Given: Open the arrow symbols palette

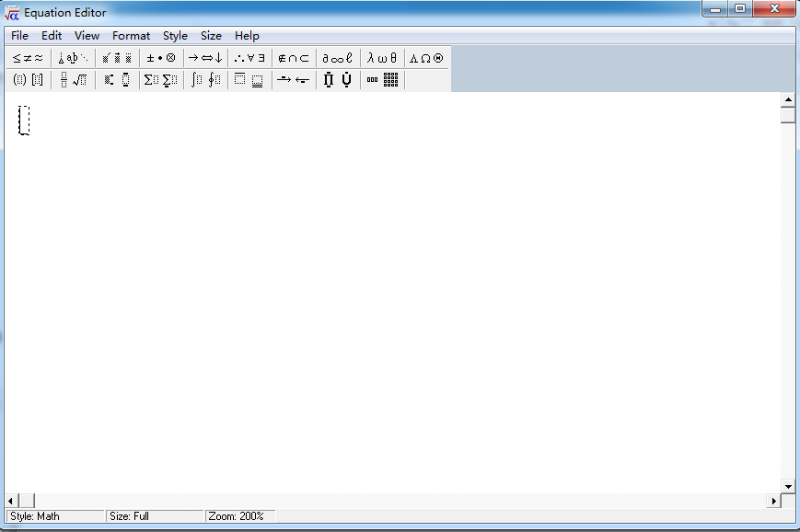Looking at the screenshot, I should tap(204, 57).
